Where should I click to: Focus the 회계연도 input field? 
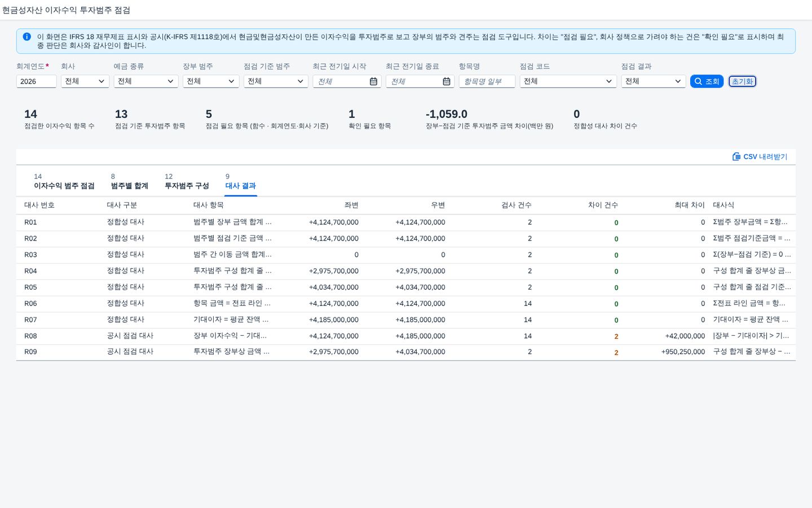36,81
